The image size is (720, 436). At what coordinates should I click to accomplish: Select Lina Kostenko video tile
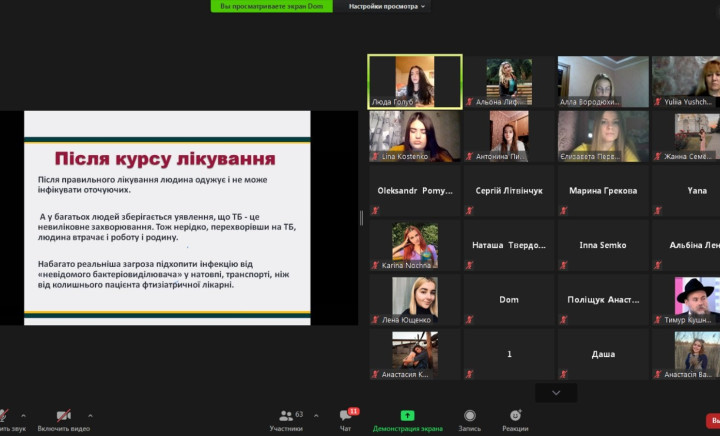point(415,136)
